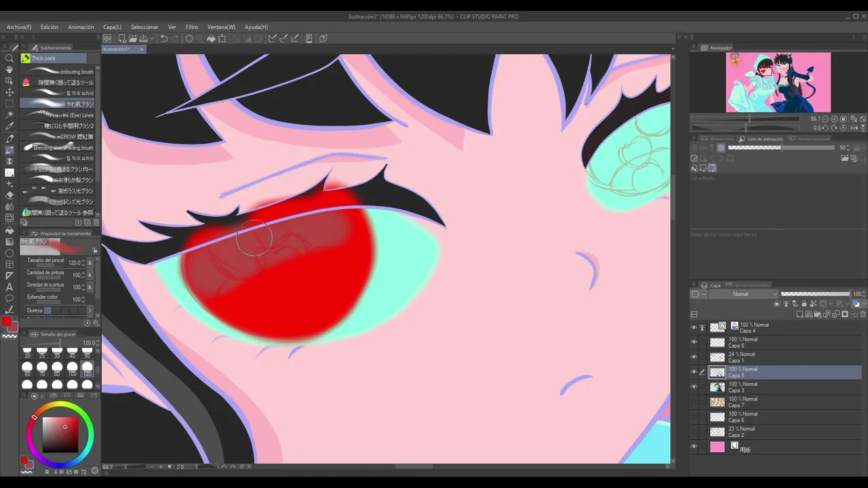Open the Edición menu
This screenshot has width=868, height=488.
pos(50,27)
